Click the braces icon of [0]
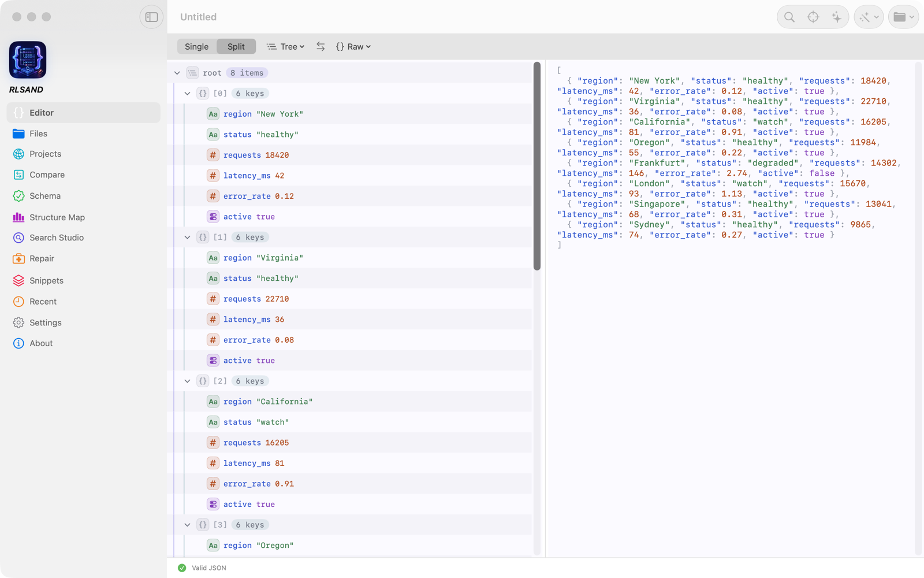The image size is (924, 578). pos(203,93)
